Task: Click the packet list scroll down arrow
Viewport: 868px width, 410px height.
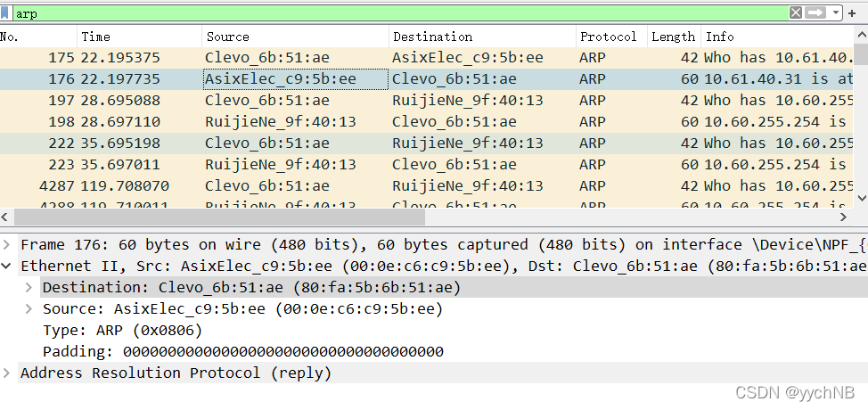Action: (861, 198)
